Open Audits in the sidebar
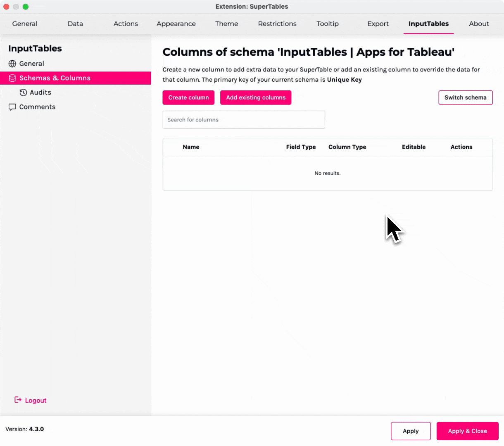Screen dimensions: 504x446 pyautogui.click(x=40, y=93)
